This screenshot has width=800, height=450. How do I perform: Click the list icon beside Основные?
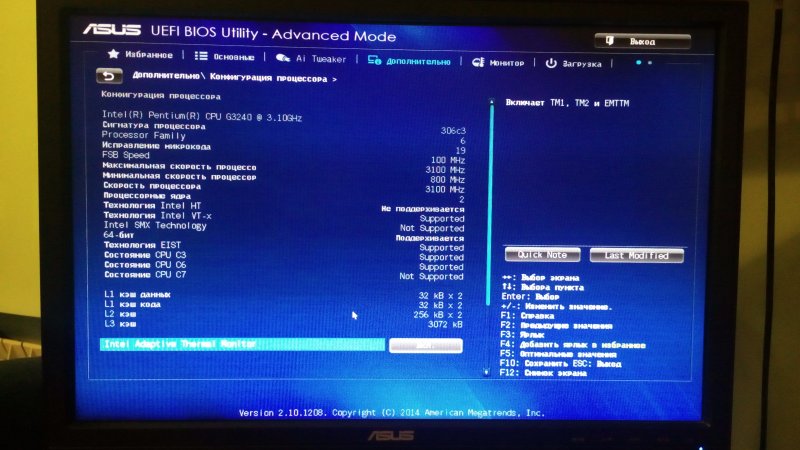click(x=201, y=57)
